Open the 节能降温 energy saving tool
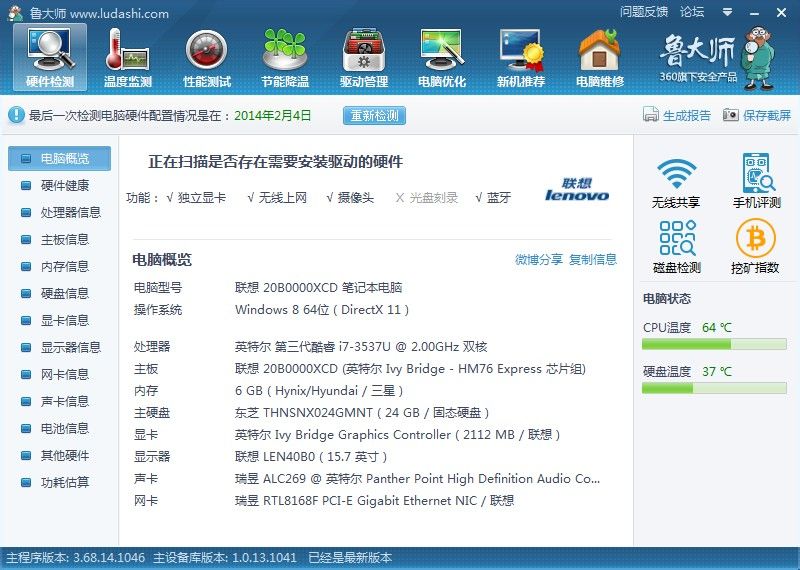 coord(285,57)
